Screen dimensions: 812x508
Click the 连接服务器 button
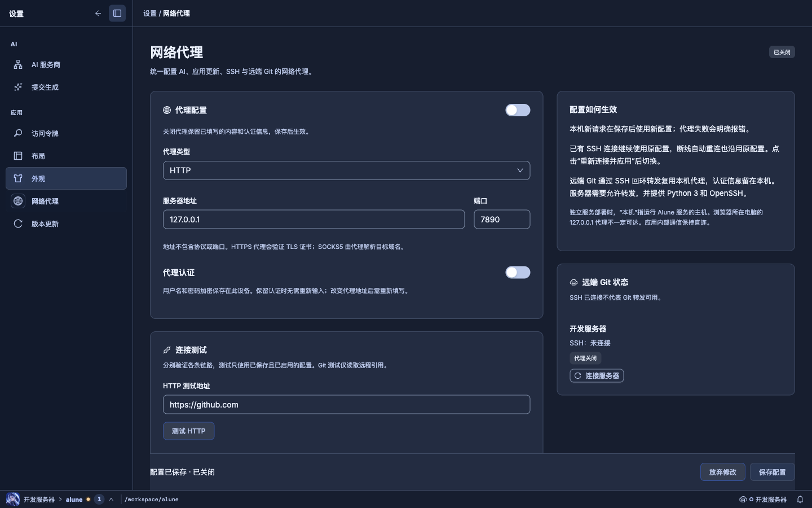click(x=597, y=376)
